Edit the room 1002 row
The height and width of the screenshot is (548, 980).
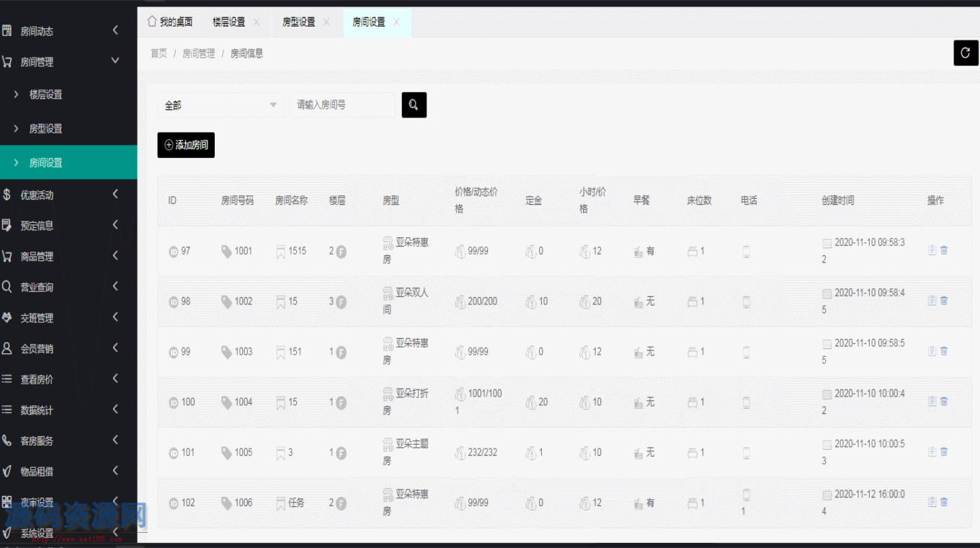coord(932,301)
